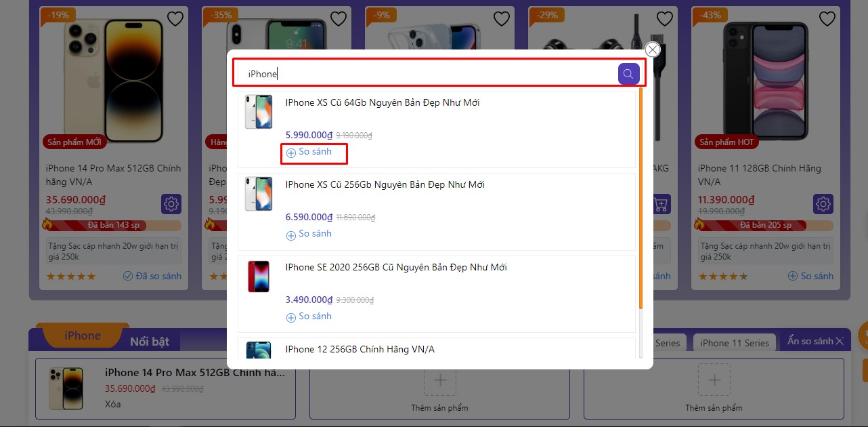Click the plus icon beside So sánh for iPhone XS 64Gb
Screen dimensions: 868x427
click(x=291, y=153)
